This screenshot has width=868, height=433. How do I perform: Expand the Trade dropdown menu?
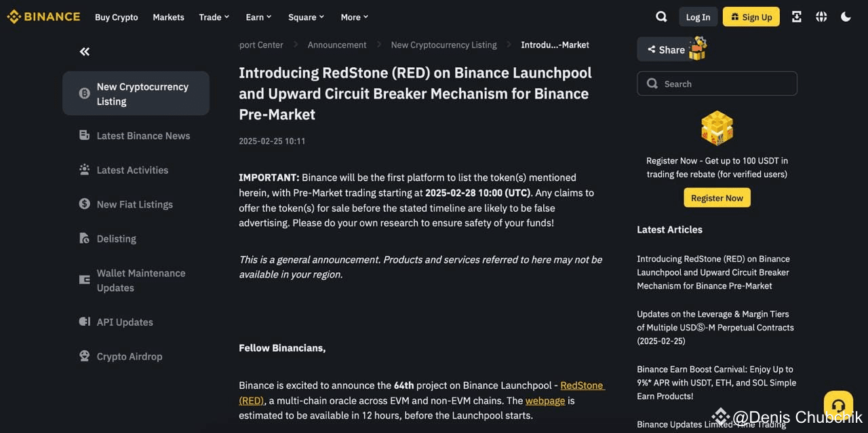[x=214, y=17]
